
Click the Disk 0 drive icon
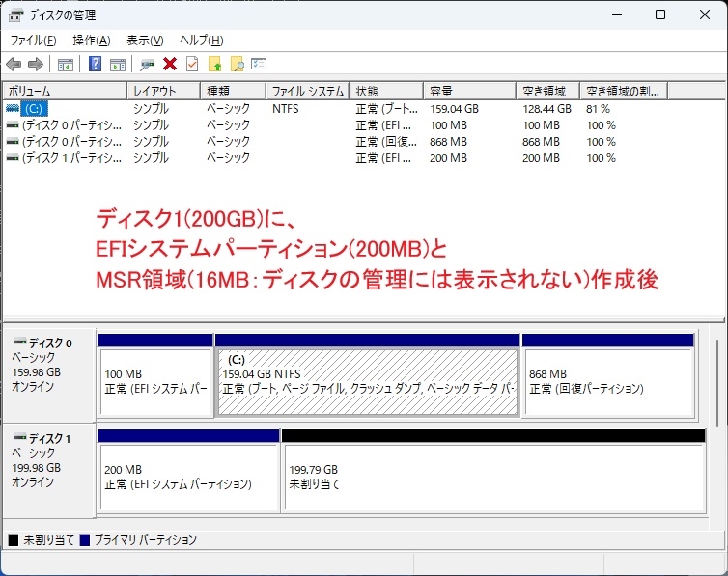click(x=20, y=342)
